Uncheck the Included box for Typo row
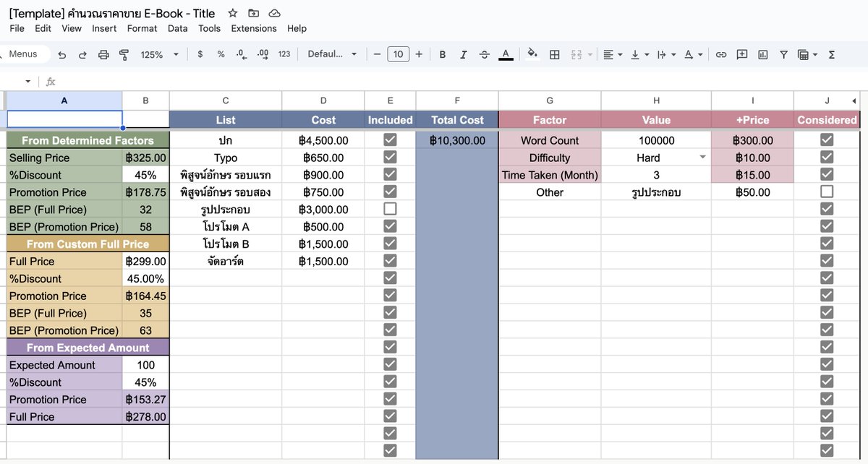Image resolution: width=868 pixels, height=464 pixels. point(391,157)
